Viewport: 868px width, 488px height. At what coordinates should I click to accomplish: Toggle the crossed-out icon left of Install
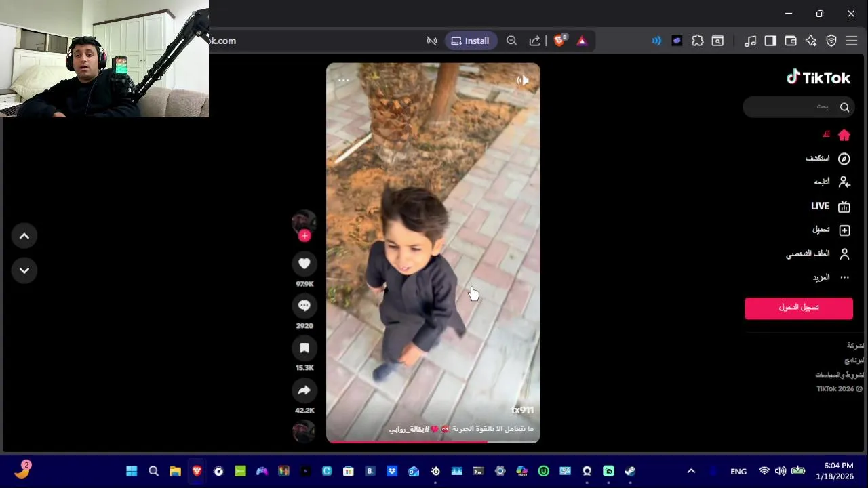tap(431, 41)
